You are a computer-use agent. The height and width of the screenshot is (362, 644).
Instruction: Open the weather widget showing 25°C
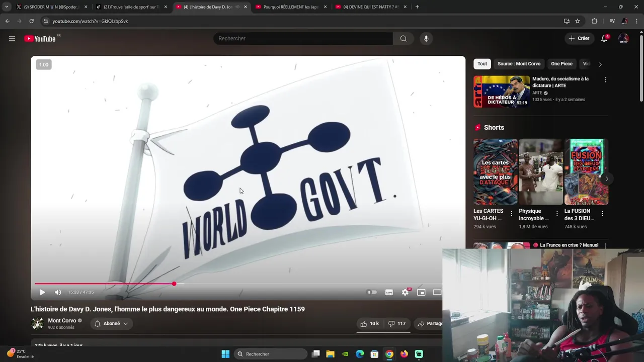point(20,354)
